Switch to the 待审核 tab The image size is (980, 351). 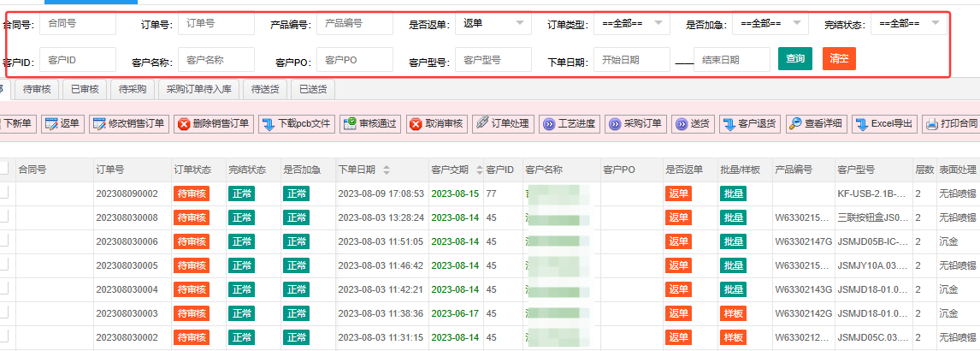(x=37, y=90)
